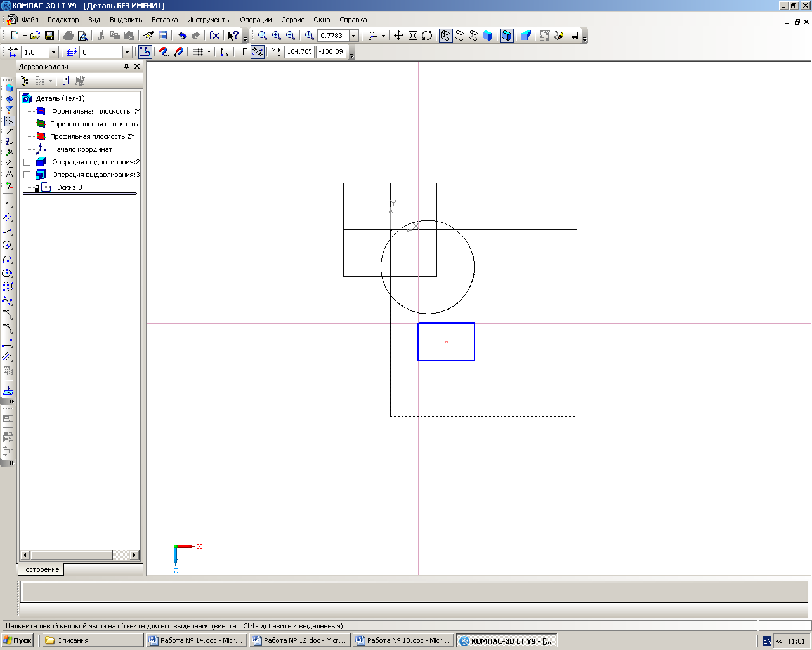Screen dimensions: 812x650
Task: Switch to Работа № 14.doc taskbar window
Action: click(197, 640)
